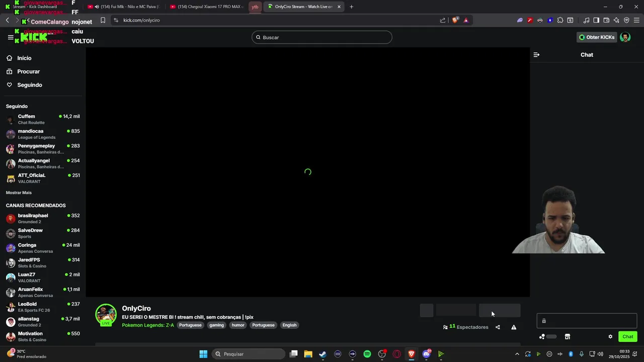Click 11 Espectadores viewer count
The image size is (644, 362).
pyautogui.click(x=466, y=327)
